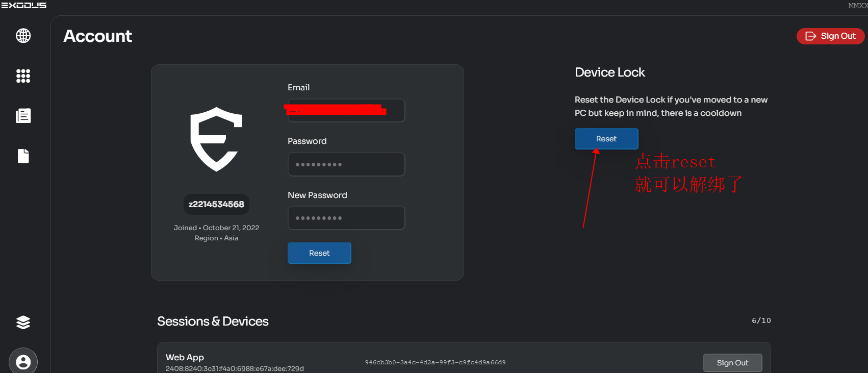
Task: Click the Account page heading
Action: pos(98,36)
